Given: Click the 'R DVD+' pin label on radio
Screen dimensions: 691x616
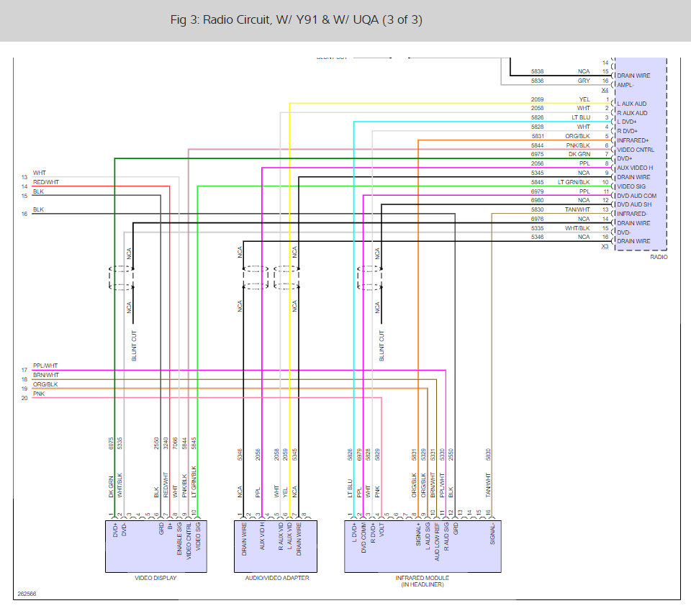Looking at the screenshot, I should 627,131.
